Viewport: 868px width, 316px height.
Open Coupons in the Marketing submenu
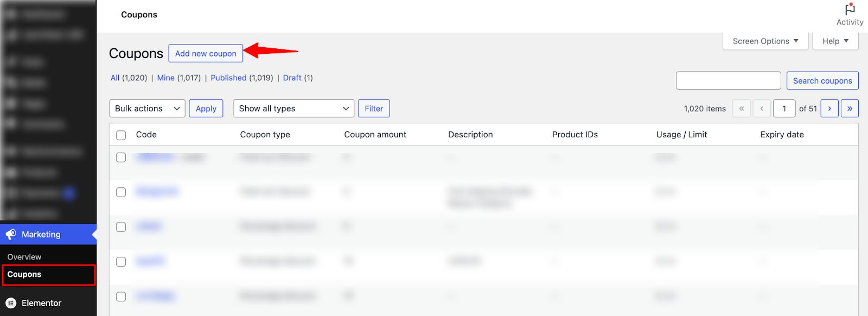click(24, 274)
